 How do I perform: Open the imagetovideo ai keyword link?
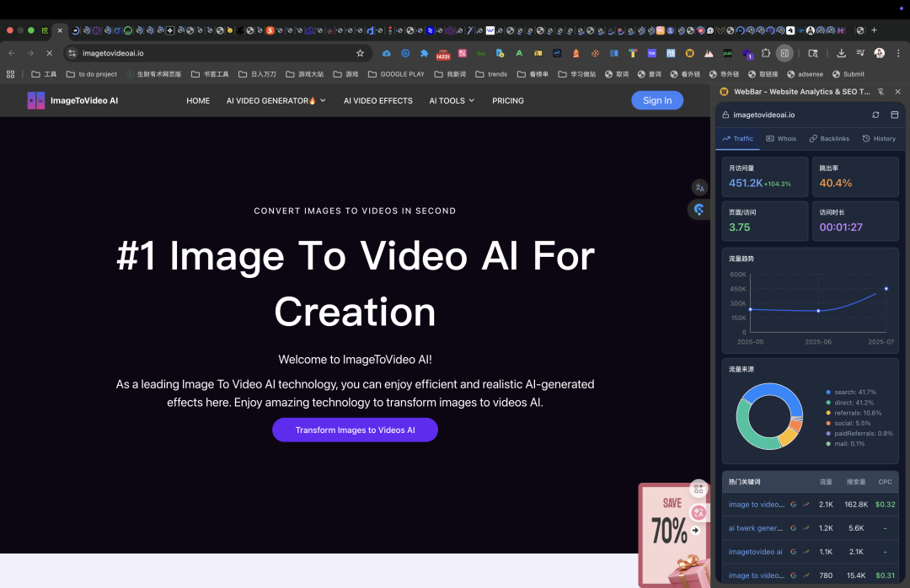(x=755, y=552)
